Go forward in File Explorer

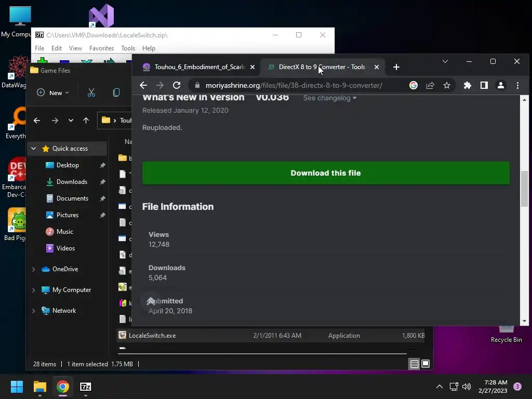coord(55,121)
